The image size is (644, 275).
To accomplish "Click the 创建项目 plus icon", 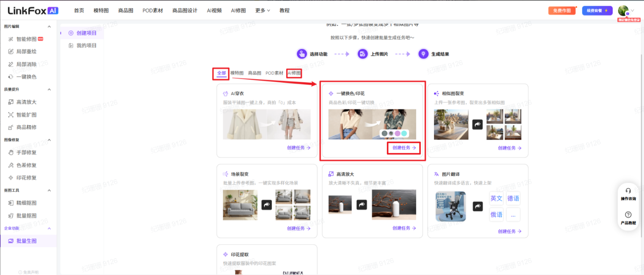I will click(71, 33).
